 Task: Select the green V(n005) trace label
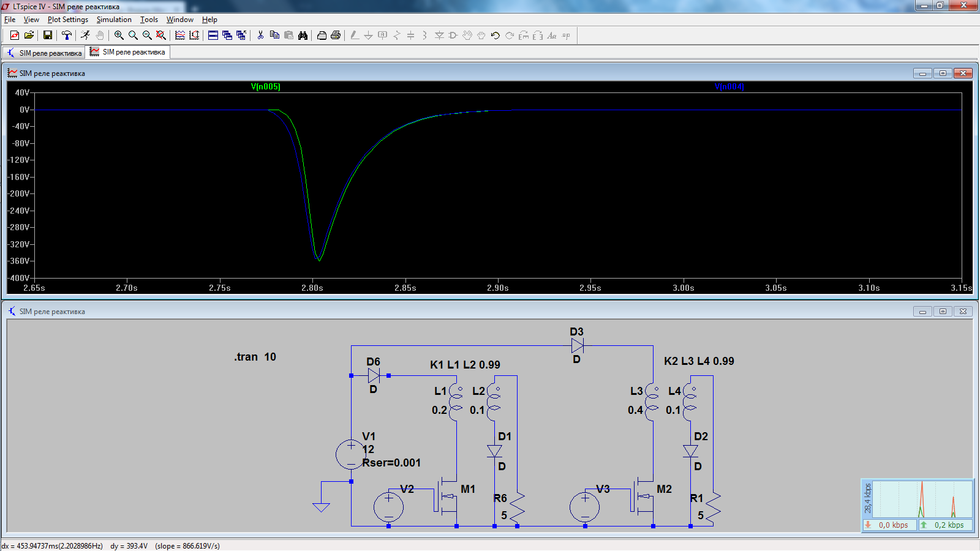pos(265,87)
